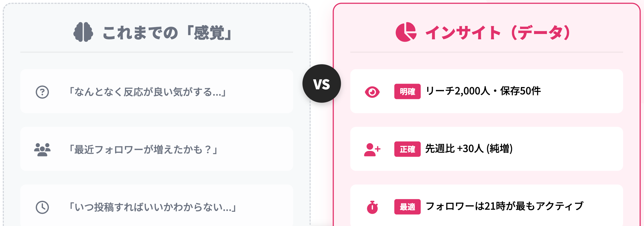
Task: Click the 明確 pink label badge
Action: point(407,92)
